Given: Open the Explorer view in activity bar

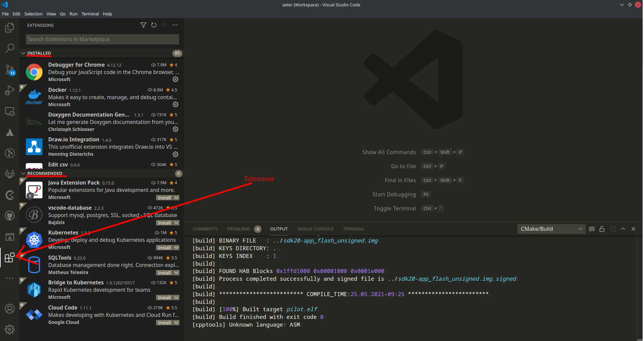Looking at the screenshot, I should tap(10, 27).
